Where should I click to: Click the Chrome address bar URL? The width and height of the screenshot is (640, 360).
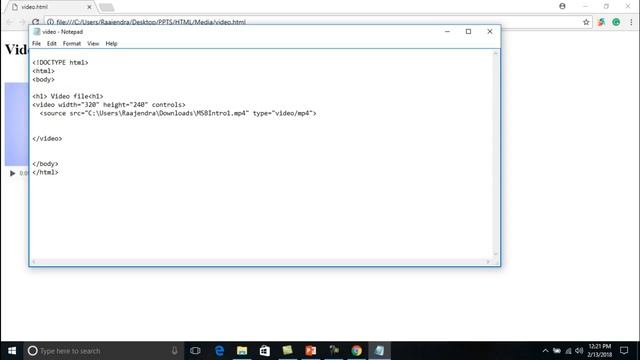coord(151,22)
